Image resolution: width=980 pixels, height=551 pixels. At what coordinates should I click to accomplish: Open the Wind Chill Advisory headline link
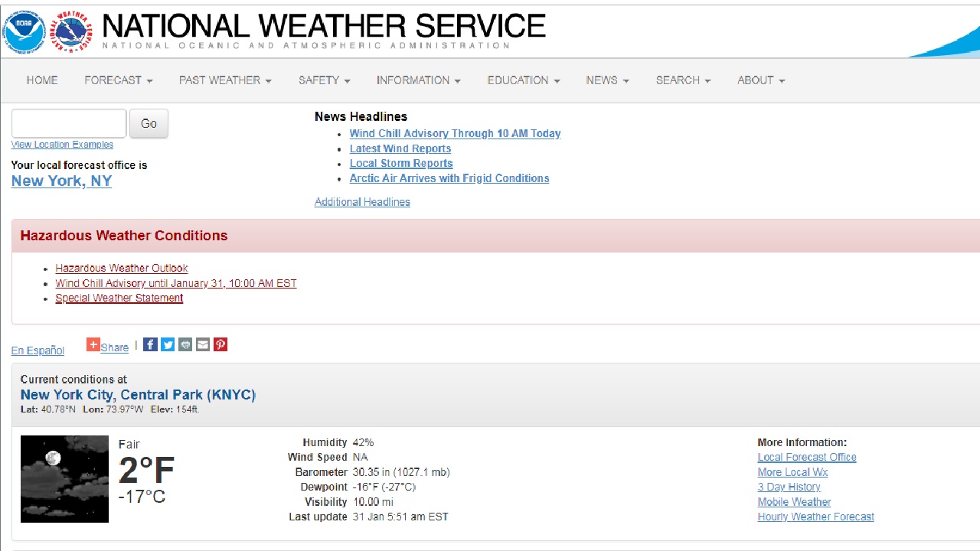[455, 133]
